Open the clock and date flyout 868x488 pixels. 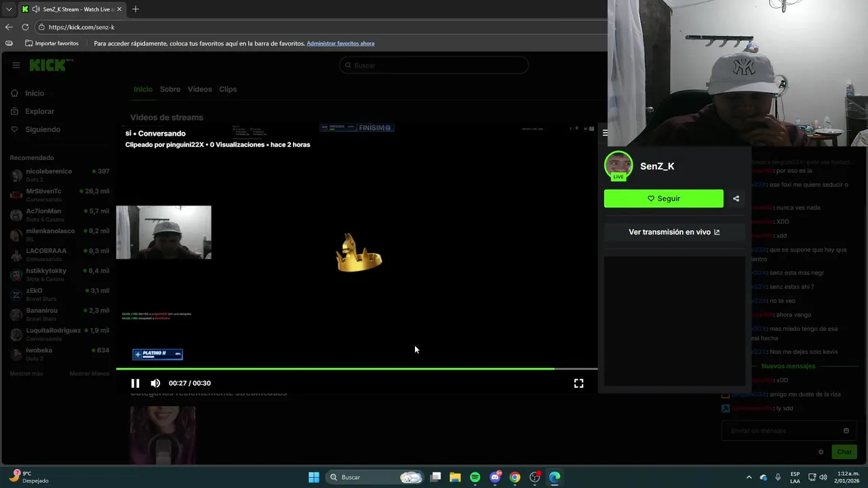pyautogui.click(x=846, y=477)
